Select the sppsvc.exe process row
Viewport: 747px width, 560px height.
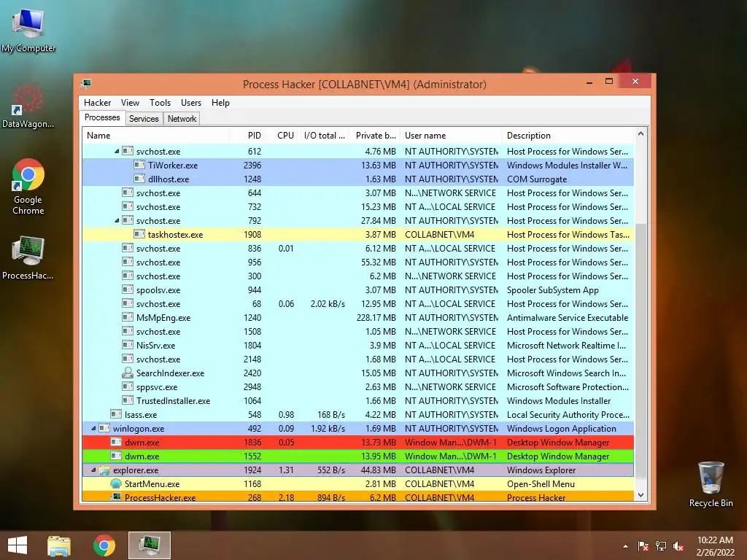pos(358,386)
